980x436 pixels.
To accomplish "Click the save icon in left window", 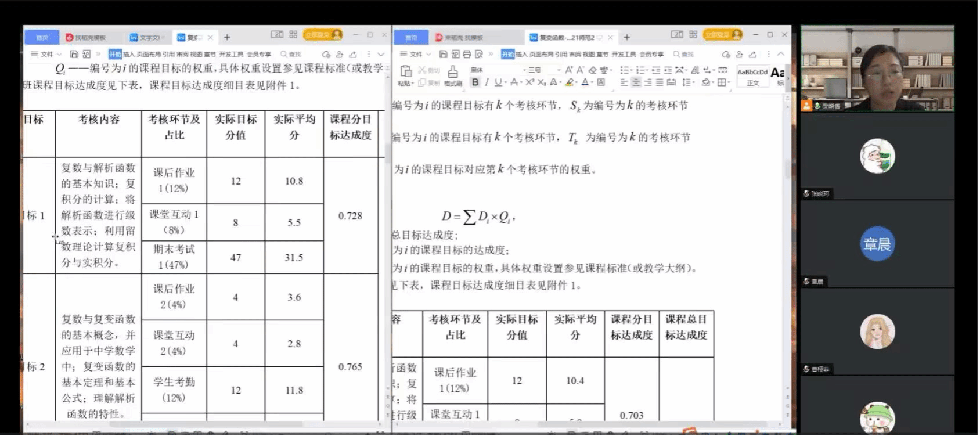I will coord(74,54).
